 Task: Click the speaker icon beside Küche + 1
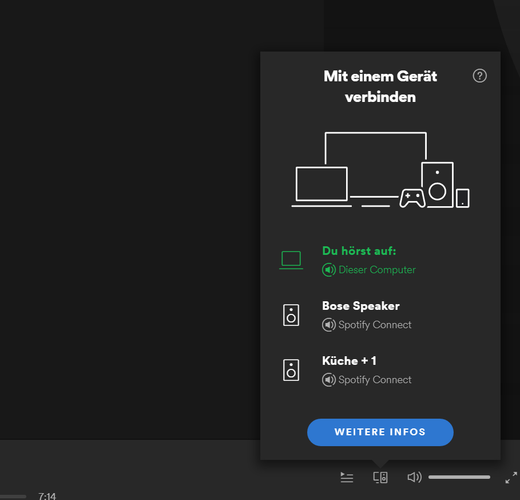291,370
